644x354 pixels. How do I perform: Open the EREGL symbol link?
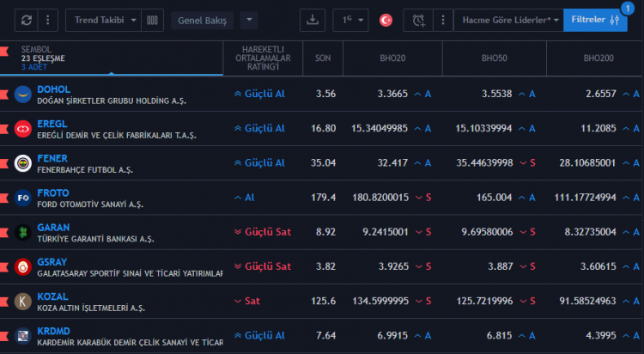52,124
